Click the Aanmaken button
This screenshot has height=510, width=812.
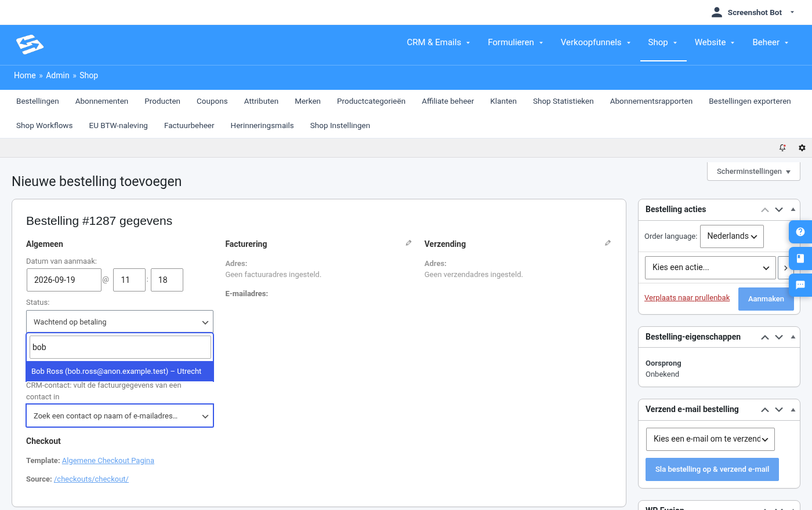pyautogui.click(x=766, y=299)
